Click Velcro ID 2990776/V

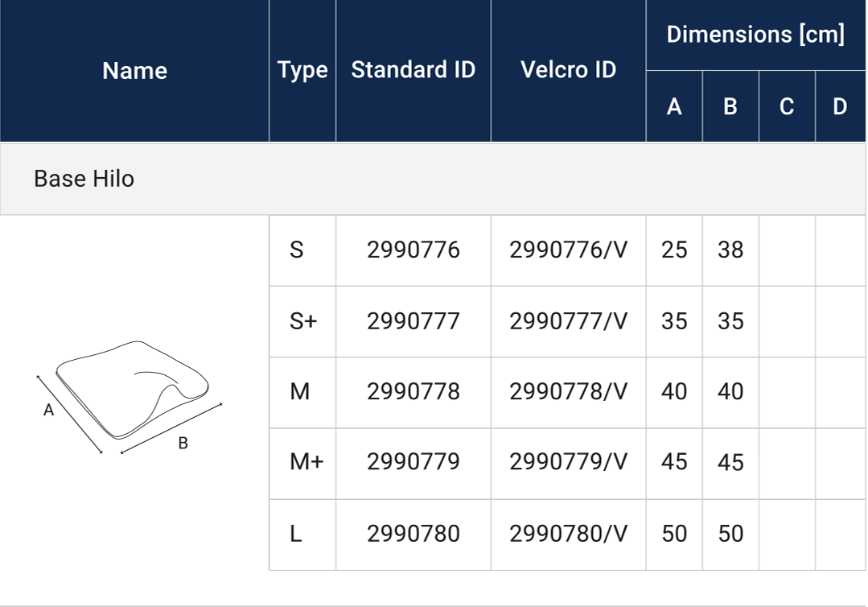(x=568, y=250)
